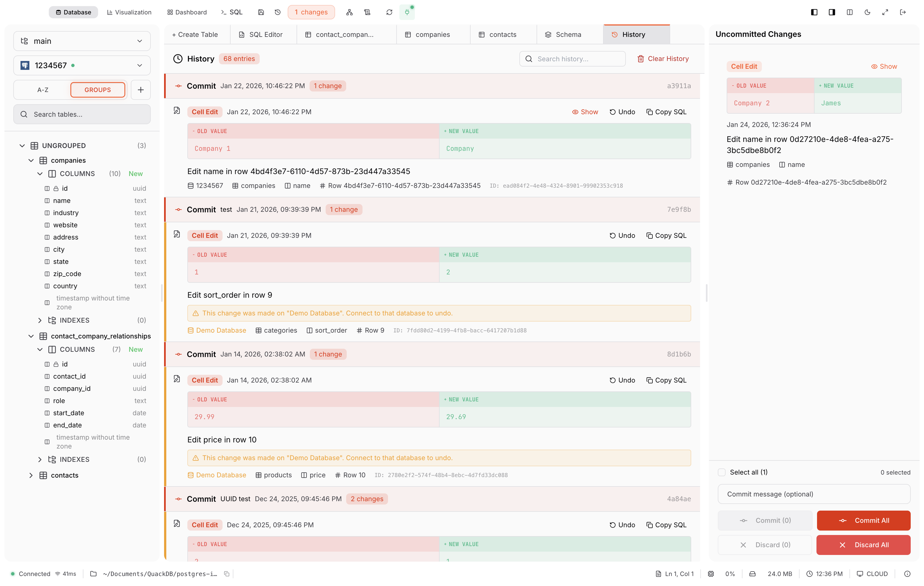Click the Jan 22 cell edit document icon

coord(177,111)
